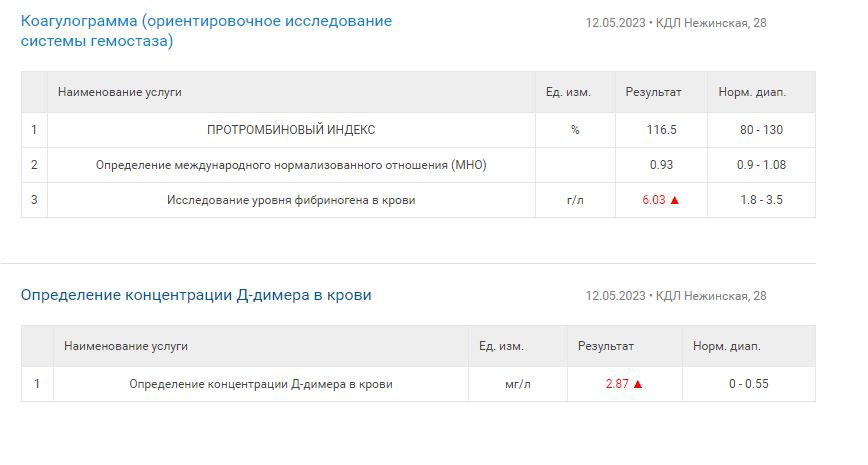
Task: Click the red triangle beside 6.03
Action: click(674, 200)
